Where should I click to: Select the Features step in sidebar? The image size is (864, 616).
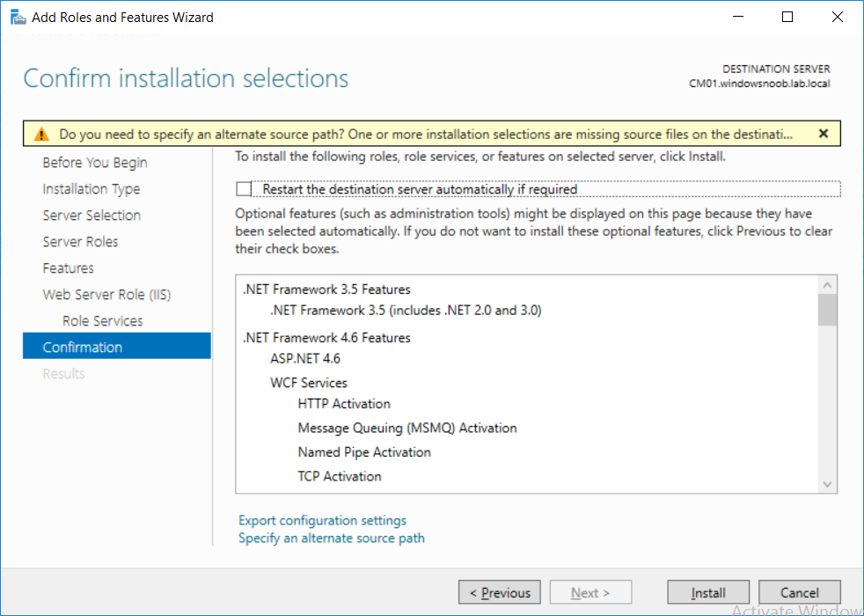(x=69, y=268)
